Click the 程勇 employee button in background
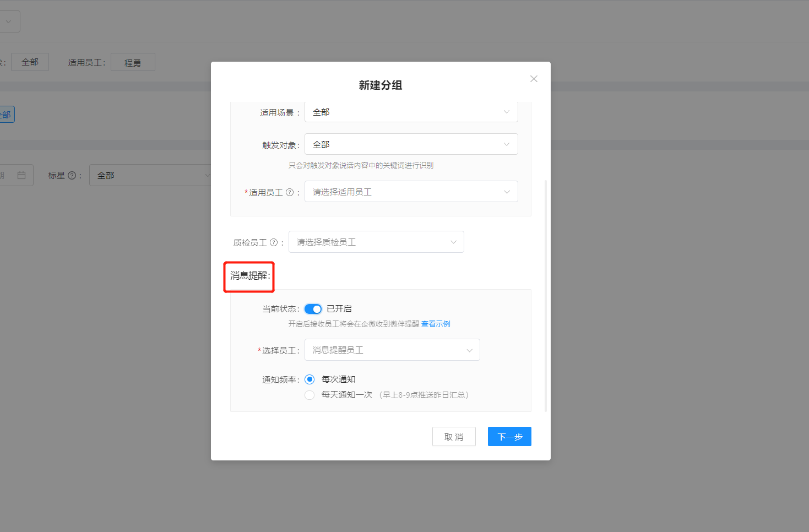 coord(133,62)
